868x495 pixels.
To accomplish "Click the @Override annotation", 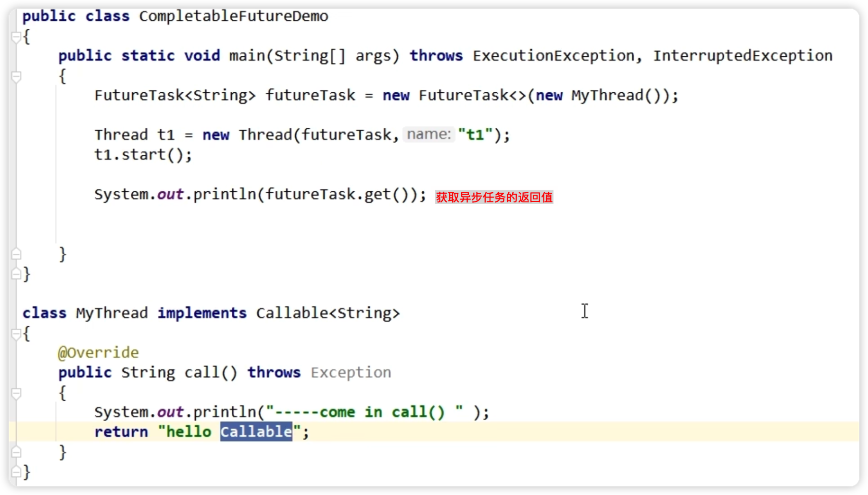I will click(x=98, y=353).
